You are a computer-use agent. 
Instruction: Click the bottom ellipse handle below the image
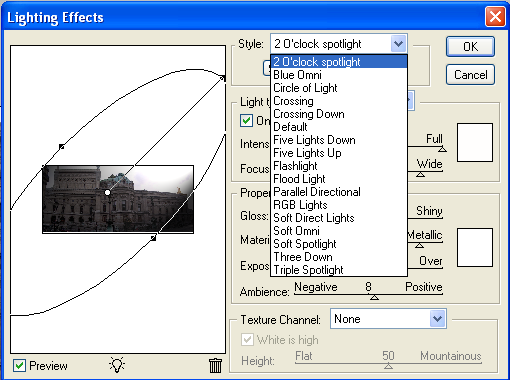(153, 238)
